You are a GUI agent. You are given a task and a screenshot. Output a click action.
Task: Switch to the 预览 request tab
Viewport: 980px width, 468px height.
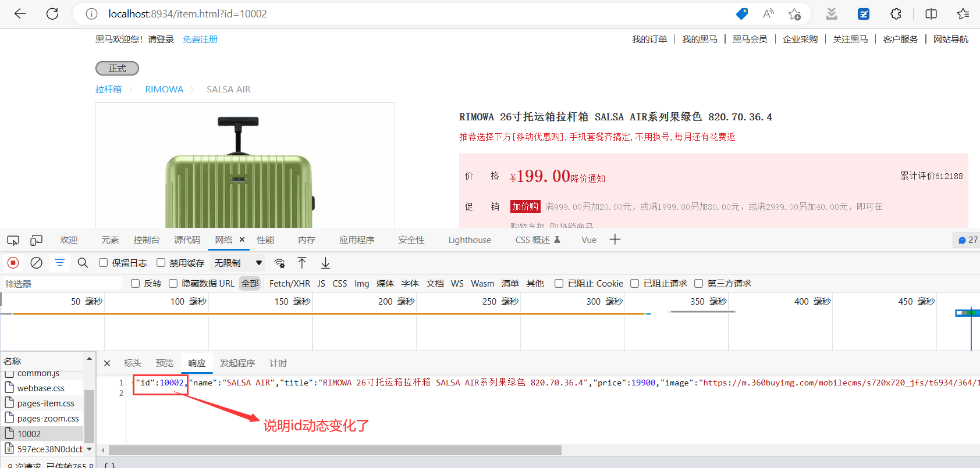165,363
